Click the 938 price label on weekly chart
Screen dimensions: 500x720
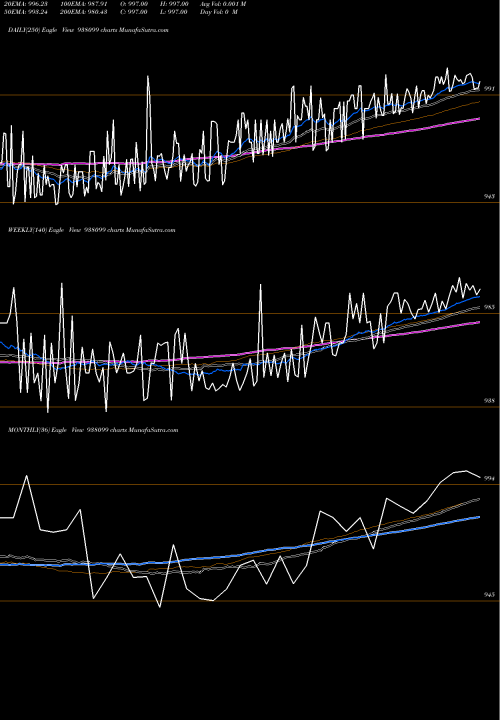point(489,401)
